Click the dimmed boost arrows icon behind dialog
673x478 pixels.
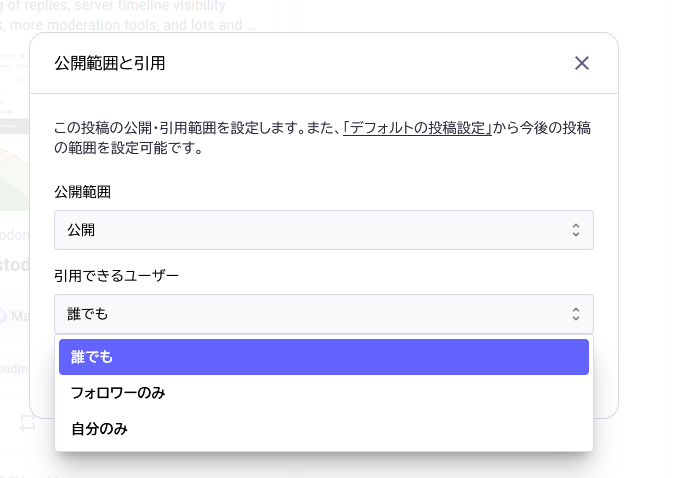[x=27, y=422]
